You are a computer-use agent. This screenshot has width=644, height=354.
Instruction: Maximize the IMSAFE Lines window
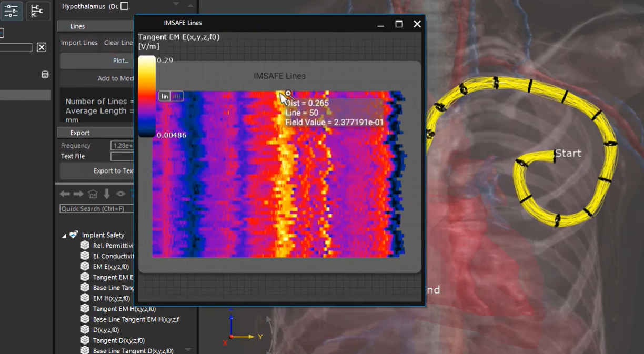pos(399,24)
